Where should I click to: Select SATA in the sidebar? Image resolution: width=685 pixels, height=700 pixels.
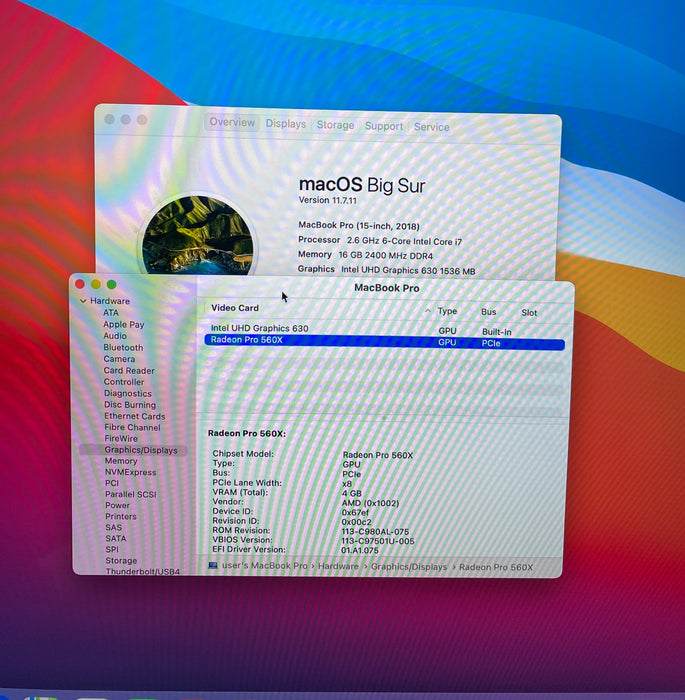(x=116, y=538)
